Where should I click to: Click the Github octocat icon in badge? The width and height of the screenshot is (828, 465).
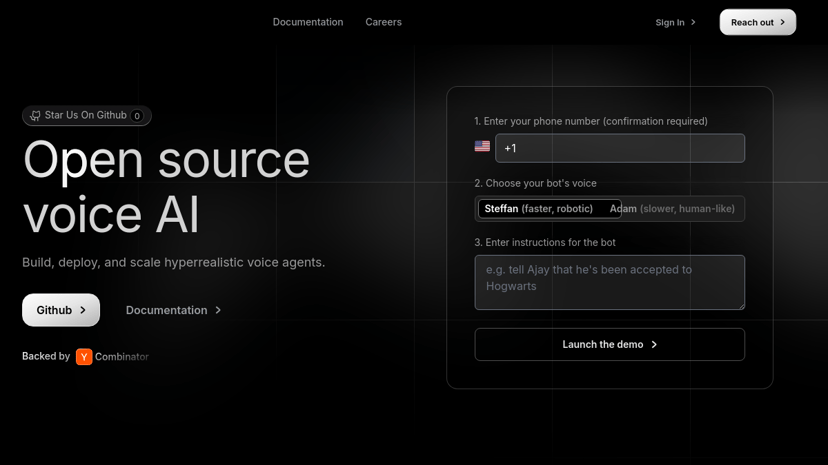click(x=35, y=116)
